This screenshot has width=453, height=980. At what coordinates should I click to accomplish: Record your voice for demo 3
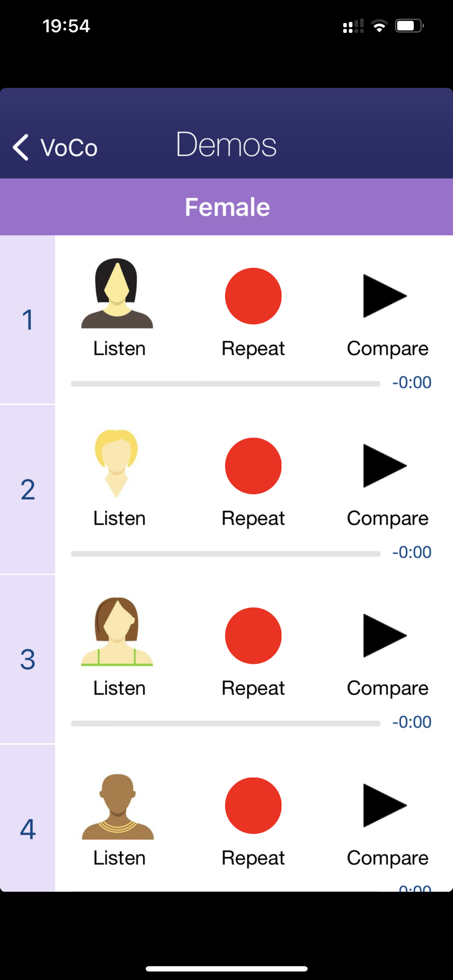coord(253,636)
